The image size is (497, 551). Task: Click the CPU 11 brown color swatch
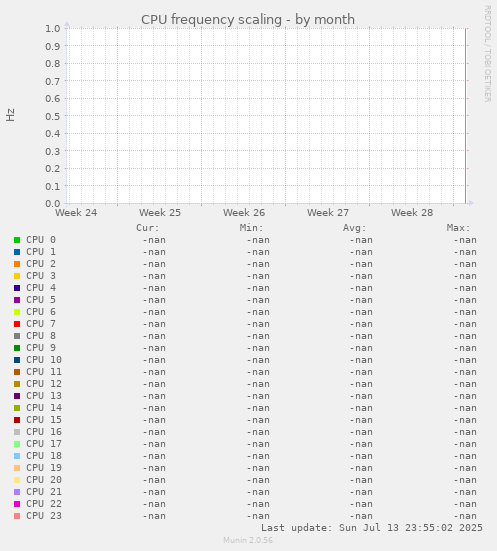17,372
